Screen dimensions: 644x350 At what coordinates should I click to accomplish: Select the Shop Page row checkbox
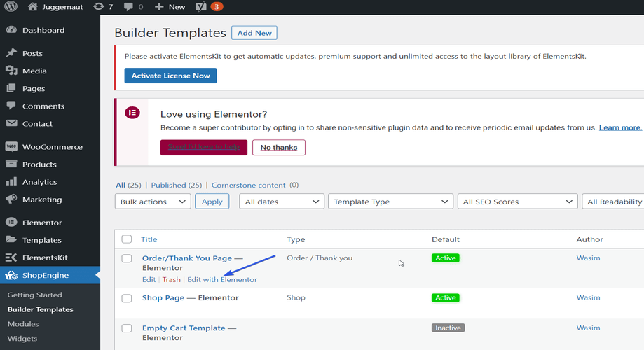[127, 298]
